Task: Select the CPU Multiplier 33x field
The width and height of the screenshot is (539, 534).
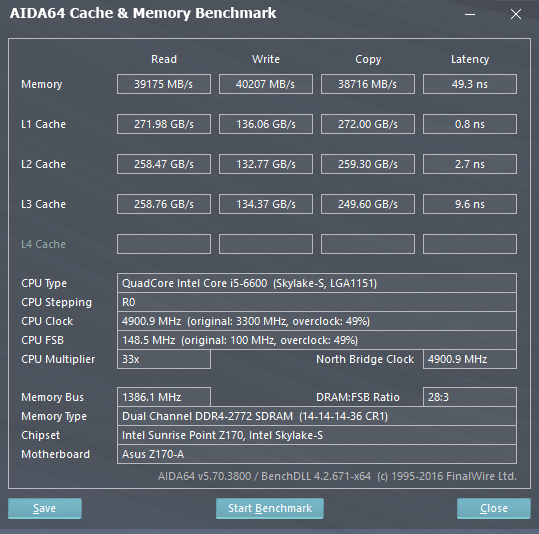Action: 164,359
